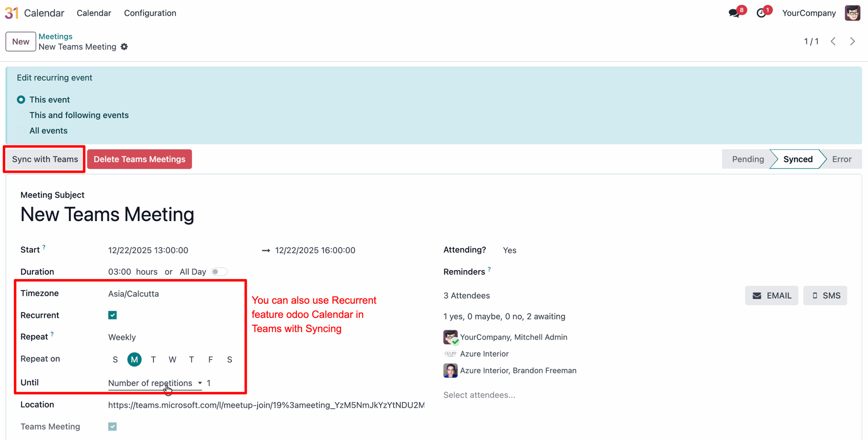Image resolution: width=868 pixels, height=440 pixels.
Task: Toggle Friday in Repeat on days
Action: 211,360
